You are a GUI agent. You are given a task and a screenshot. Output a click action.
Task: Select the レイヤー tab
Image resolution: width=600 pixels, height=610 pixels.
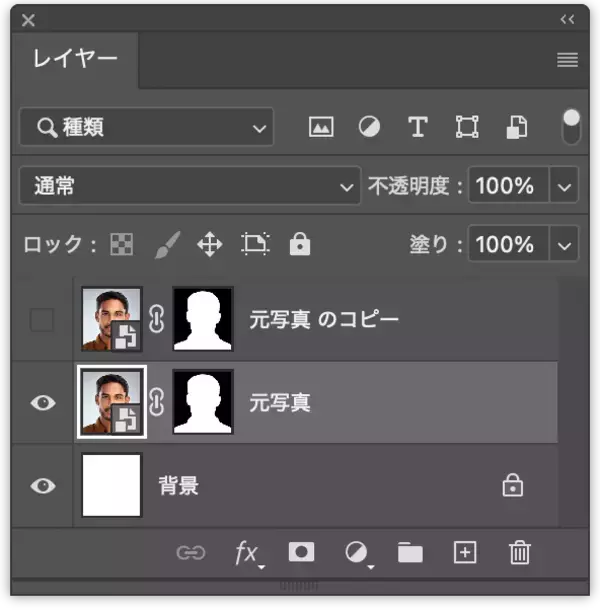click(x=75, y=59)
